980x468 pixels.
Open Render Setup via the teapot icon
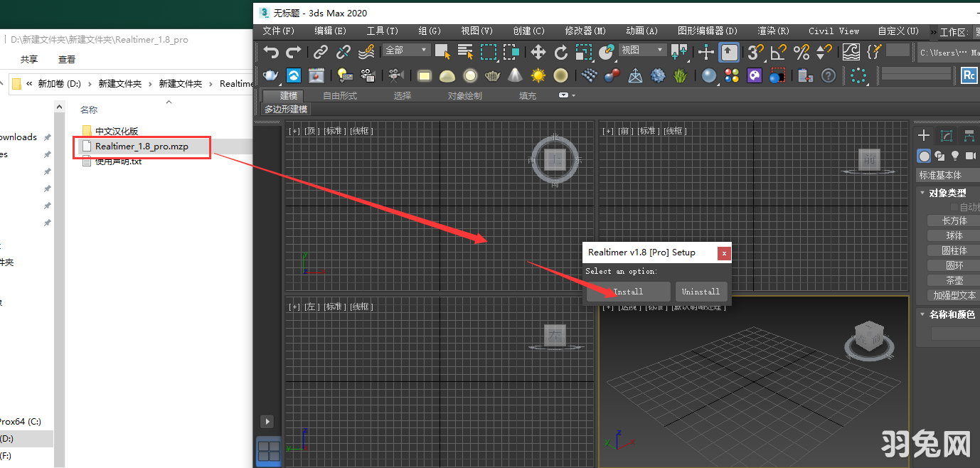(270, 75)
